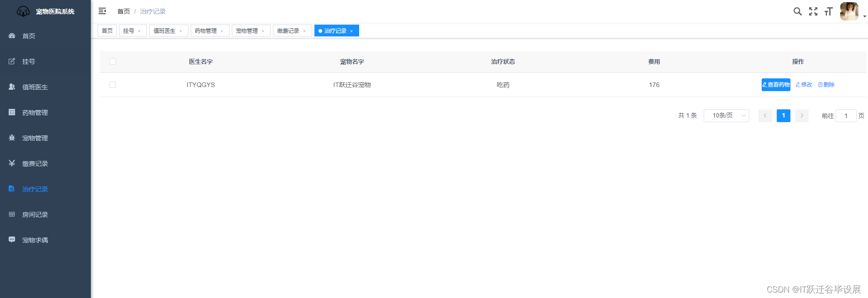Focus the go-to page number field
The image size is (868, 298).
tap(846, 116)
